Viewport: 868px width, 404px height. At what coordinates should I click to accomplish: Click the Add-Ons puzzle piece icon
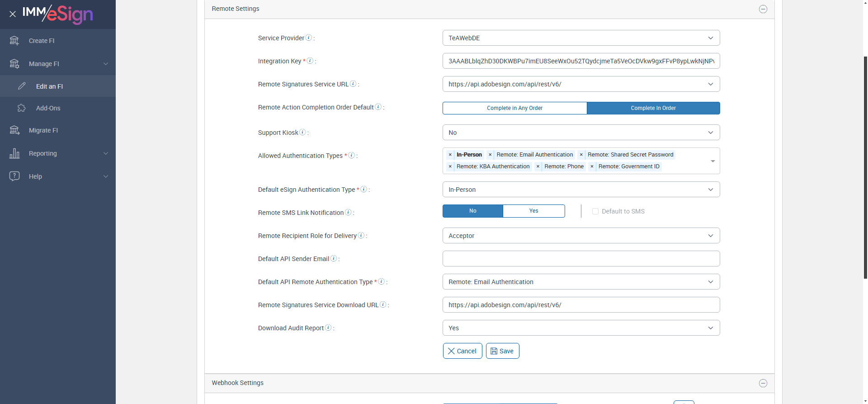click(21, 108)
